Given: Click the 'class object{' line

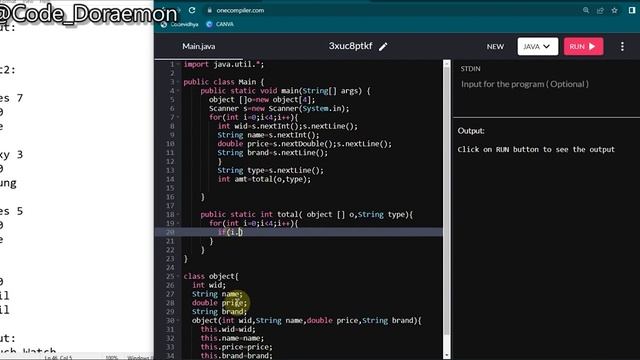Looking at the screenshot, I should coord(211,276).
